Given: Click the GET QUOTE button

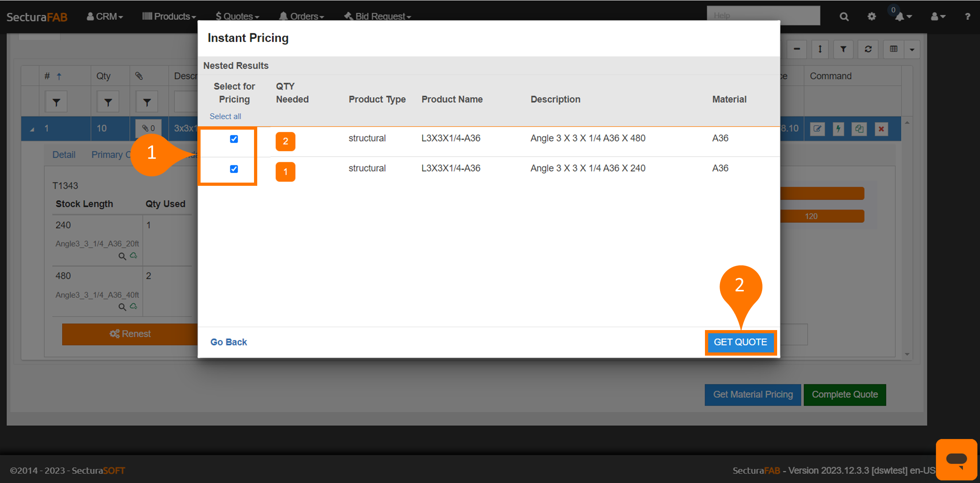Looking at the screenshot, I should pos(740,342).
